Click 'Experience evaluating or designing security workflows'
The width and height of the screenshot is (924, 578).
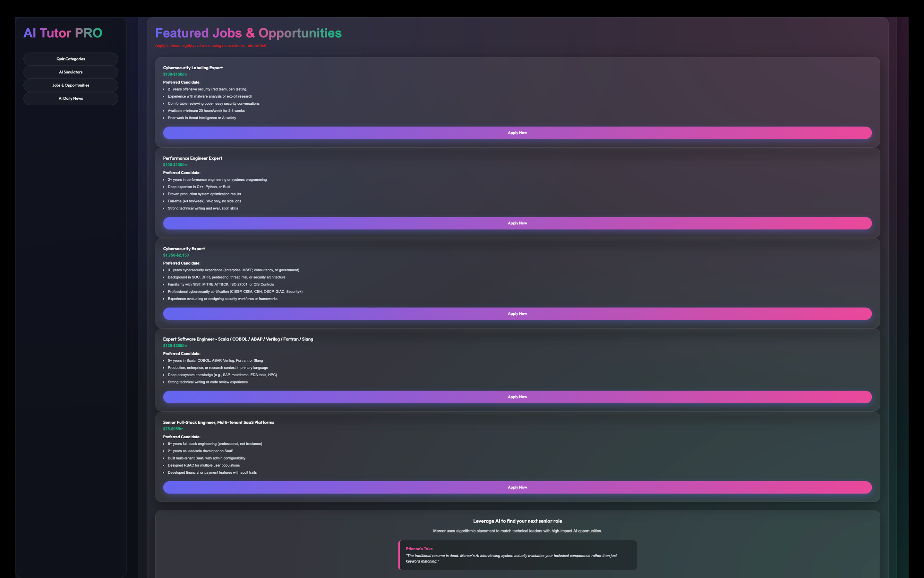223,299
